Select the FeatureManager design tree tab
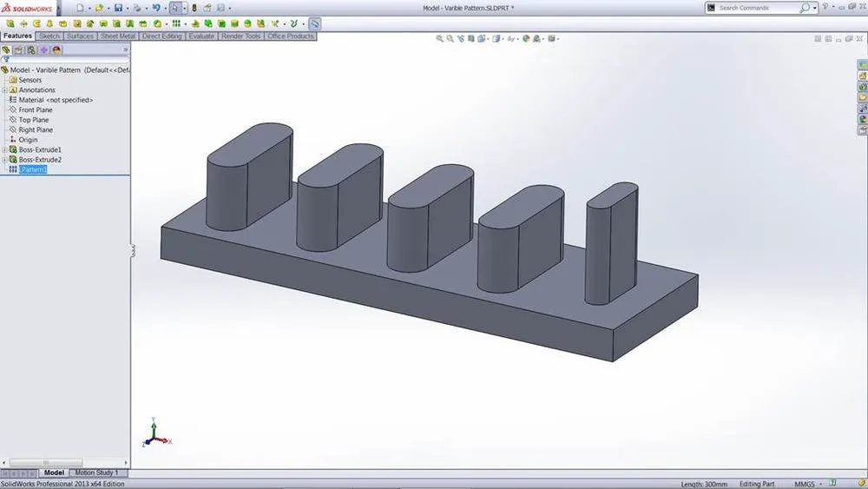The width and height of the screenshot is (868, 489). [6, 50]
